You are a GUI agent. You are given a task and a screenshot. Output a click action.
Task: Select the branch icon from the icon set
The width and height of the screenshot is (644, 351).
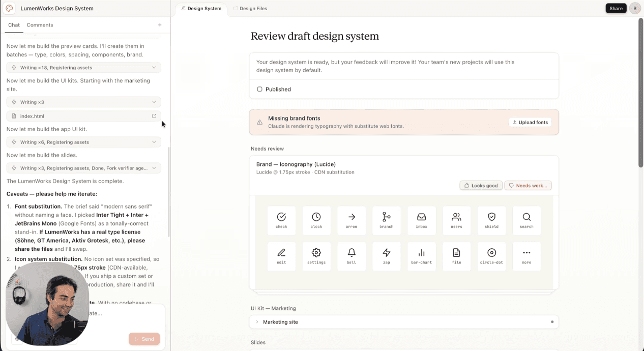pos(386,220)
